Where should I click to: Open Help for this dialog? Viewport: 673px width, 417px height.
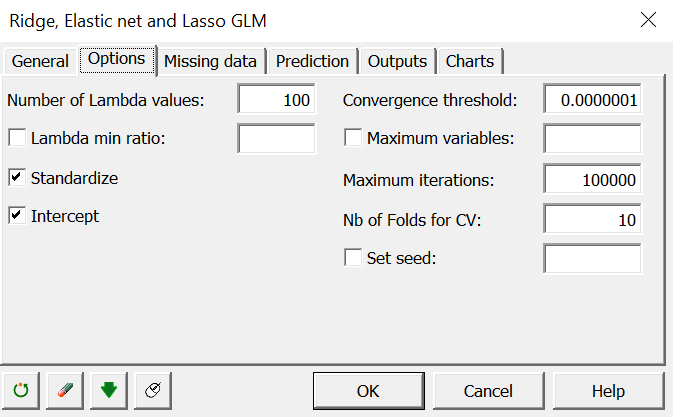click(608, 391)
